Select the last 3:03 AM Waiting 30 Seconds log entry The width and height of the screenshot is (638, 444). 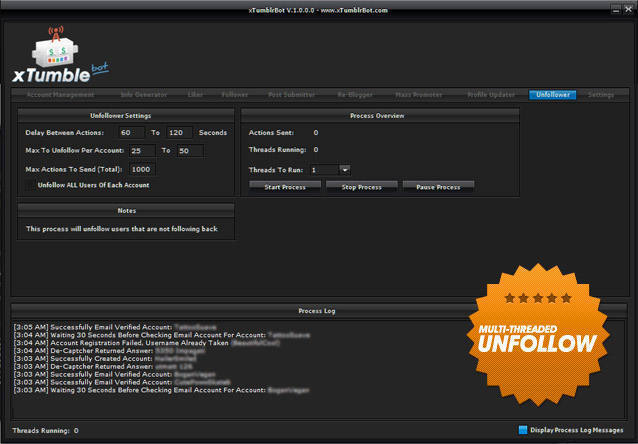tap(162, 390)
